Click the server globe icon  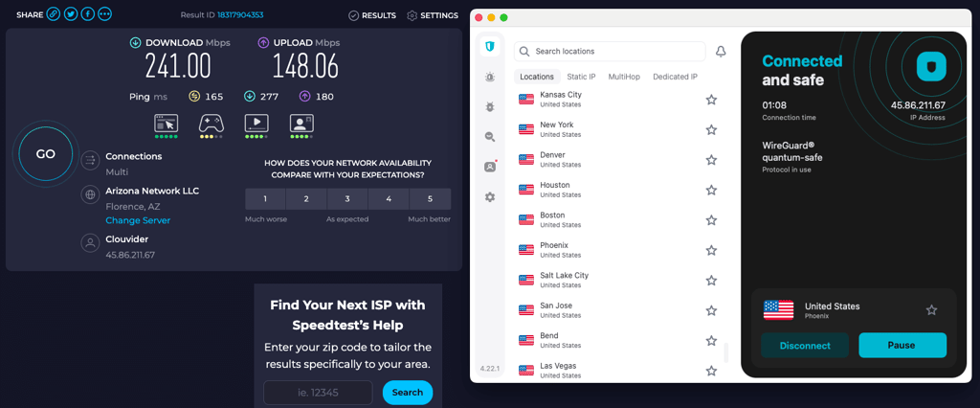tap(91, 194)
